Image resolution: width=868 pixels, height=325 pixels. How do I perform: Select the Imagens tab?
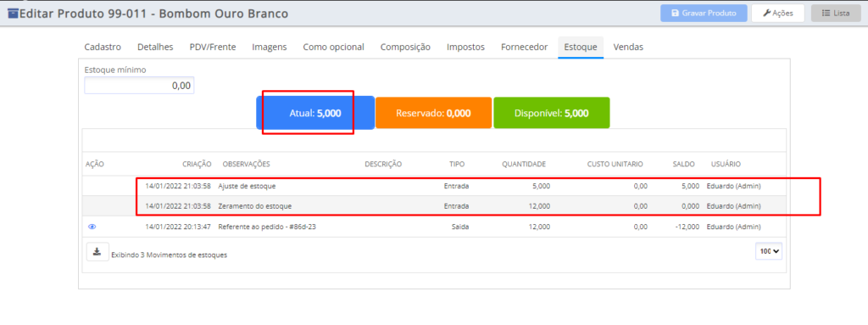[270, 48]
